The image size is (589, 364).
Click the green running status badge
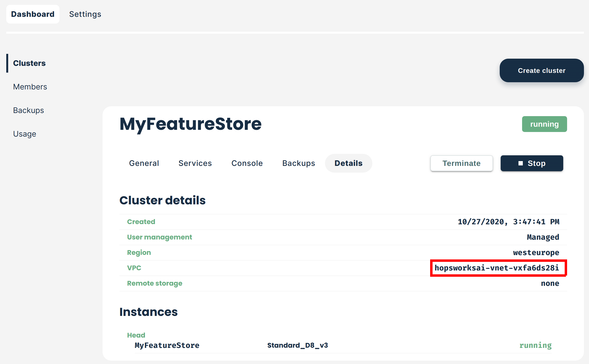click(544, 124)
